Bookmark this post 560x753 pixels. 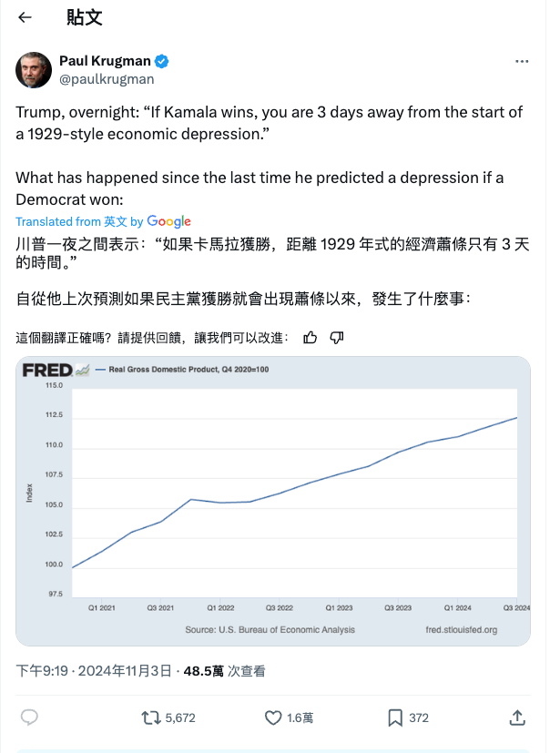tap(394, 717)
